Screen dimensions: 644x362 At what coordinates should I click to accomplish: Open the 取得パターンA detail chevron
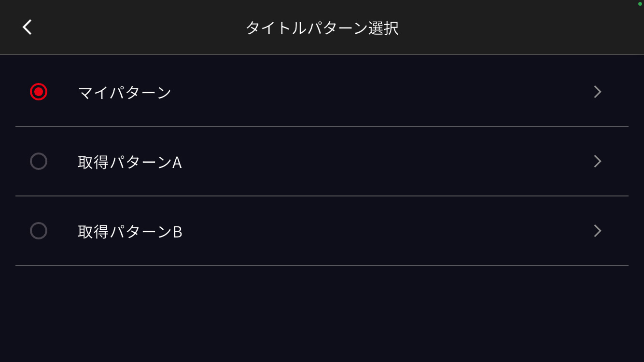598,161
